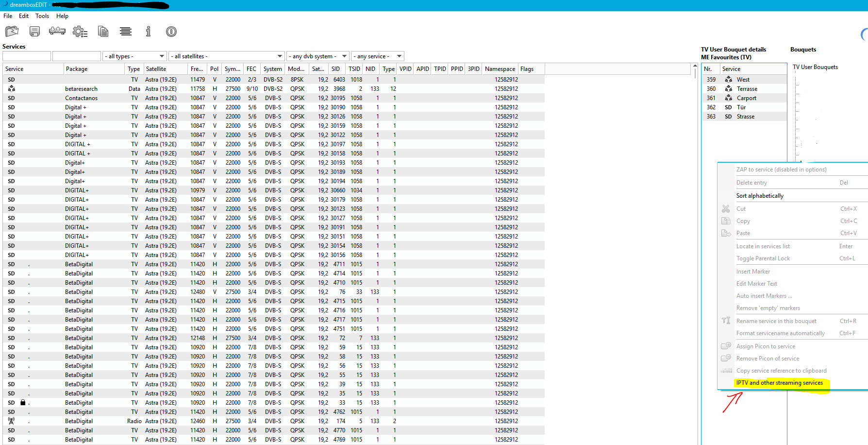The width and height of the screenshot is (868, 445).
Task: Click the radio antenna icon in services list
Action: pos(11,421)
